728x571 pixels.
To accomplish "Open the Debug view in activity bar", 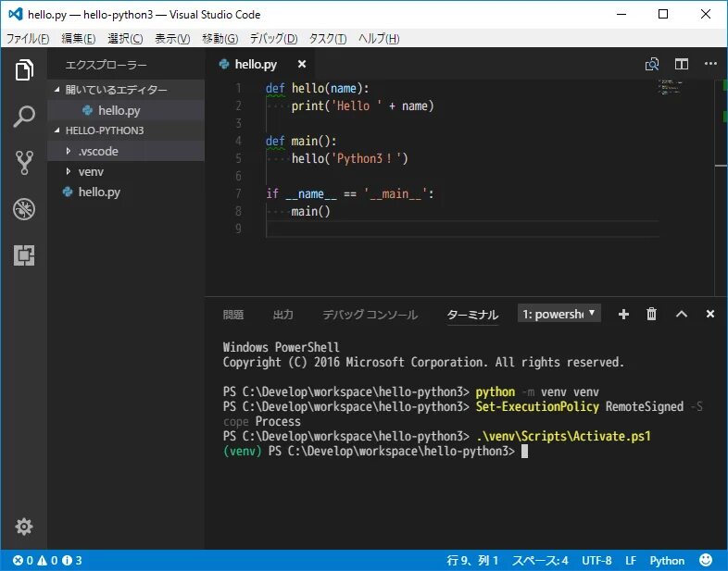I will pos(24,209).
